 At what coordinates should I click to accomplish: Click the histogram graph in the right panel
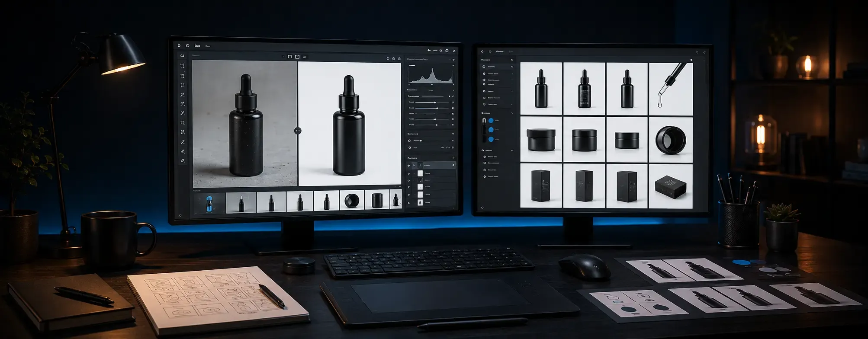click(x=431, y=75)
